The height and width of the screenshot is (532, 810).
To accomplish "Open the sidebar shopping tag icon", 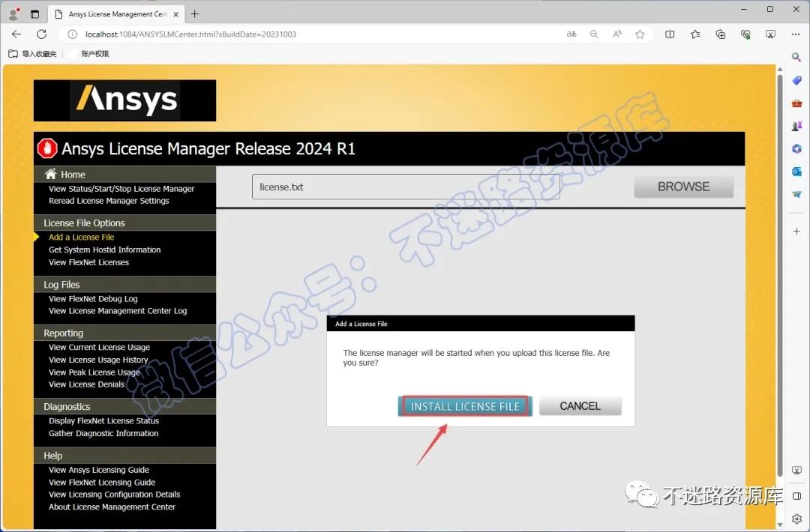I will pos(796,80).
